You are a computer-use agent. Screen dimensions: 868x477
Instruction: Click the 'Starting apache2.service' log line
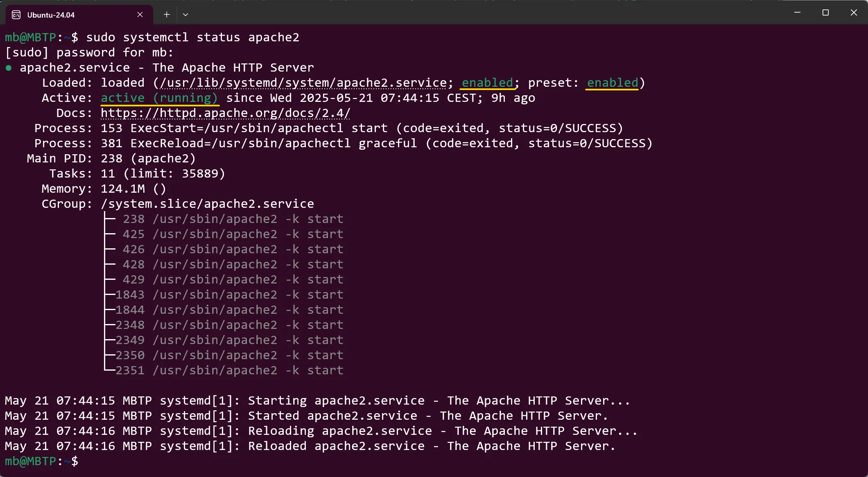point(317,400)
